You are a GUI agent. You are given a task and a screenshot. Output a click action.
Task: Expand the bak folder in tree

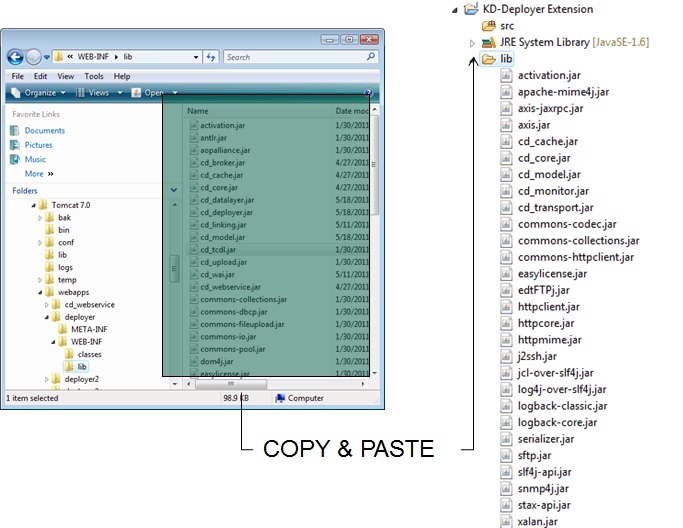[x=40, y=217]
